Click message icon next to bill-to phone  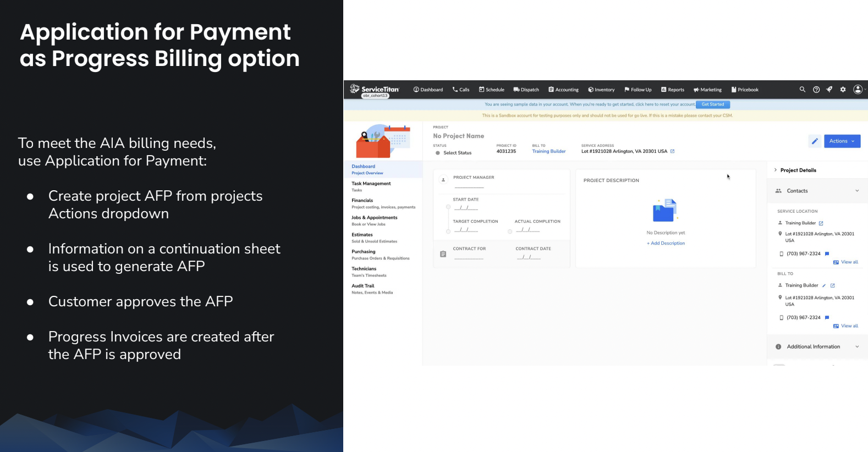click(x=827, y=317)
